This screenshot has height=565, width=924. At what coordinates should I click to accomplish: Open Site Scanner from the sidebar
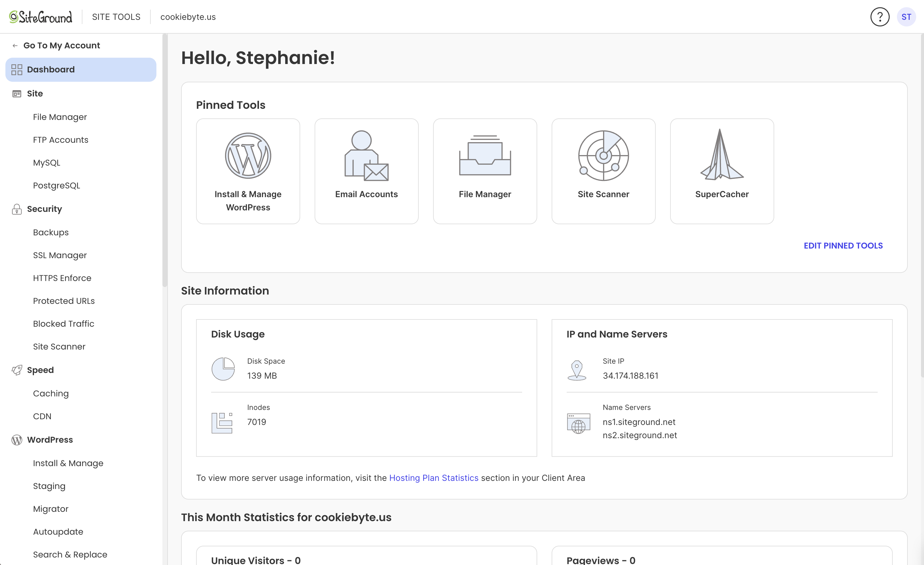tap(59, 347)
